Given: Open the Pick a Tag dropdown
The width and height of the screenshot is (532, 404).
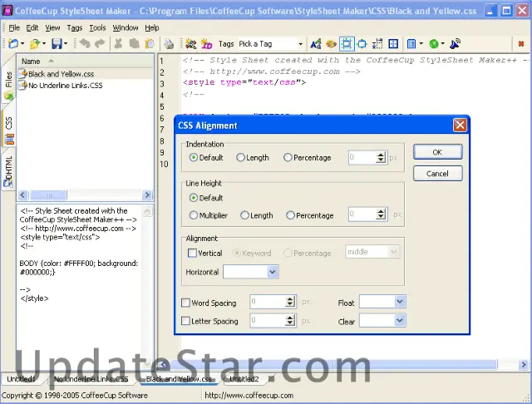Looking at the screenshot, I should [x=300, y=44].
